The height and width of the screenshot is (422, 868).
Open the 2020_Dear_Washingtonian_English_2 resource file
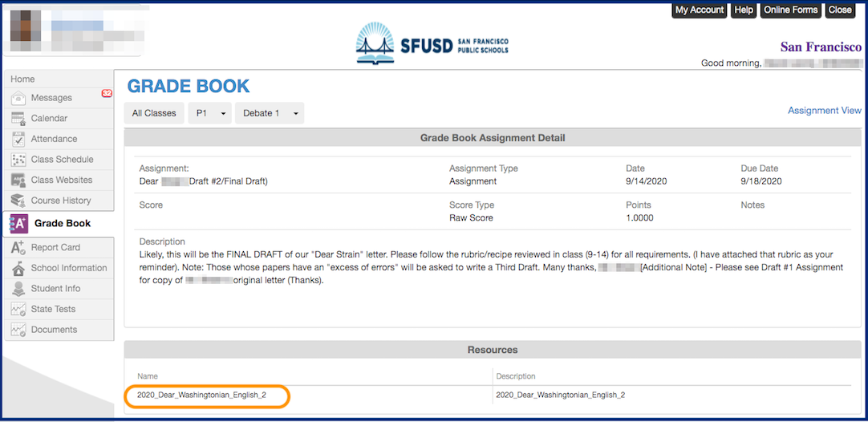(201, 395)
